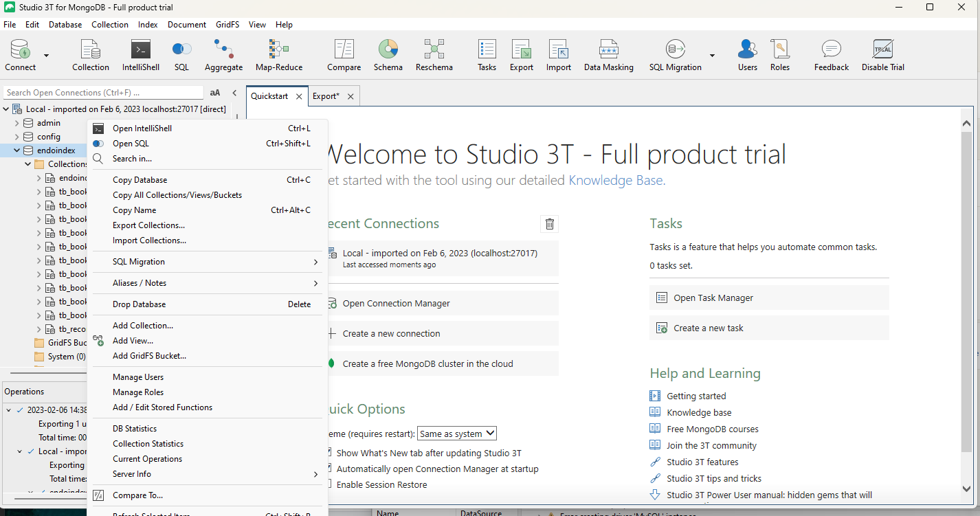Close the Quickstart tab
This screenshot has height=516, width=980.
click(x=299, y=97)
